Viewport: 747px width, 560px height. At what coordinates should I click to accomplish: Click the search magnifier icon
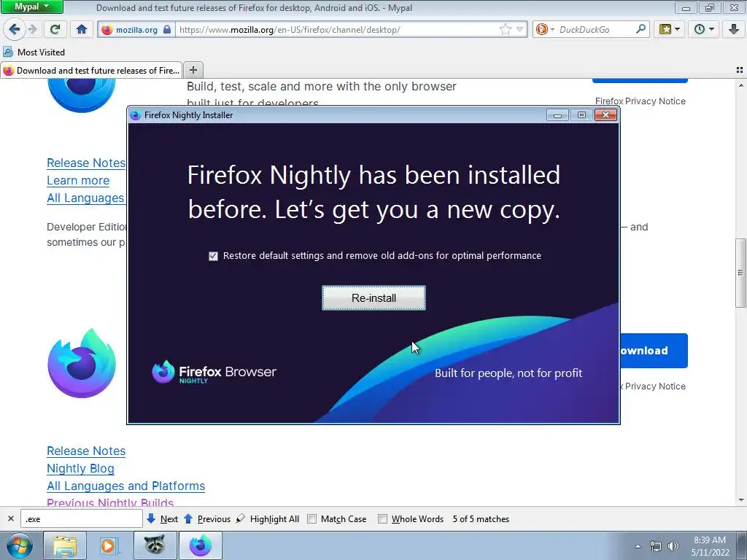(640, 29)
